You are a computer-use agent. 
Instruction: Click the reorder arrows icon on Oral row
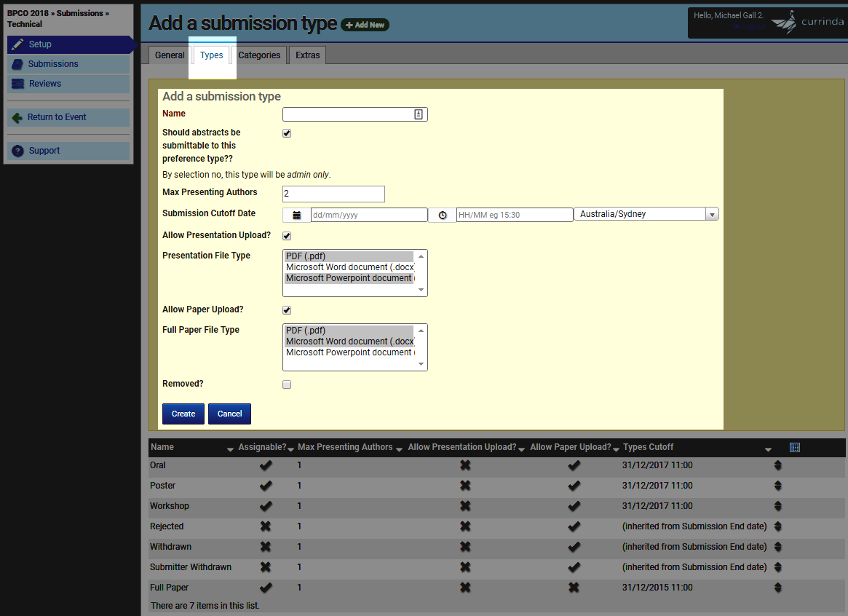pos(777,465)
